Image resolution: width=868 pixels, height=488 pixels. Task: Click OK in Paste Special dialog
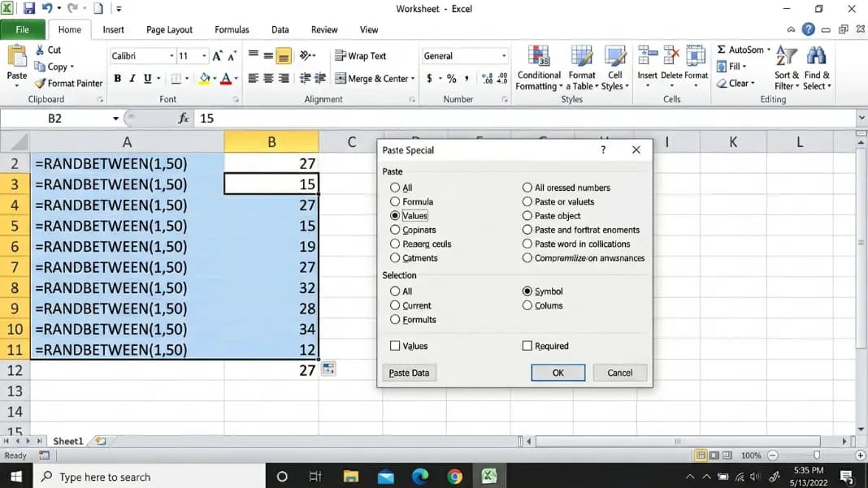558,373
